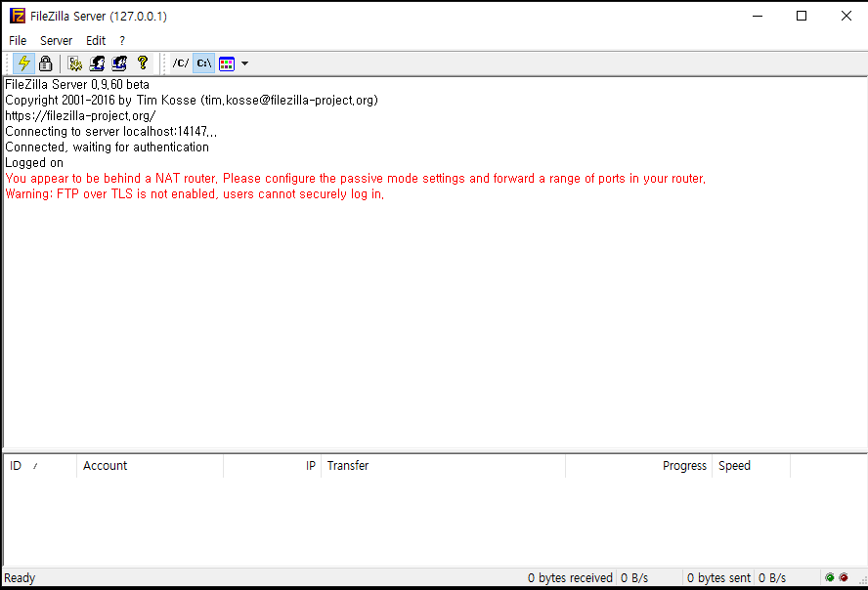The image size is (868, 590).
Task: Click 'Connected, waiting for authentication' line
Action: (107, 147)
